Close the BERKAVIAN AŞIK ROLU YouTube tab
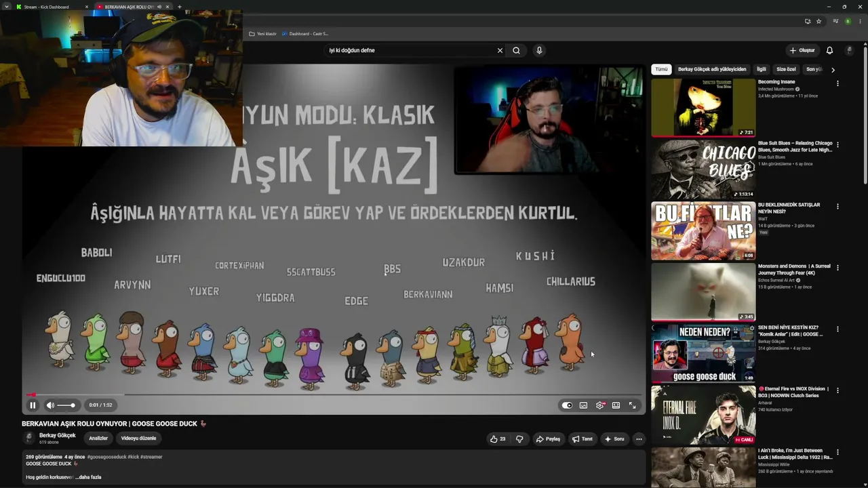This screenshot has width=868, height=488. (x=167, y=7)
